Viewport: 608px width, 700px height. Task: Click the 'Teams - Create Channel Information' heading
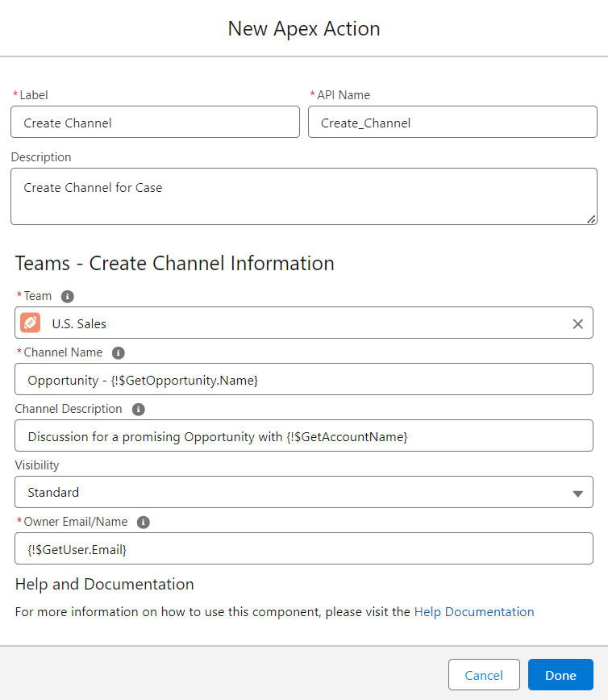tap(174, 263)
